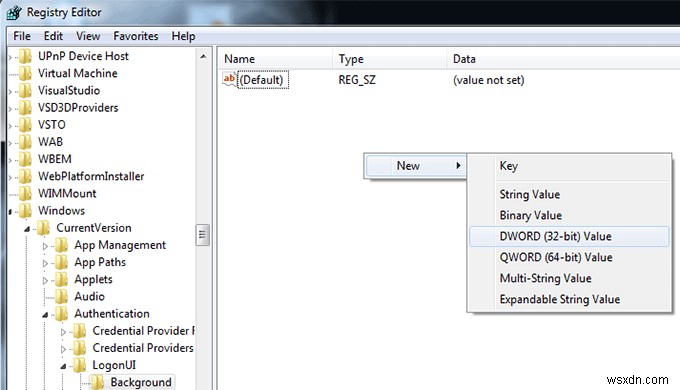Viewport: 680px width, 390px height.
Task: Collapse the Windows tree node
Action: 10,212
